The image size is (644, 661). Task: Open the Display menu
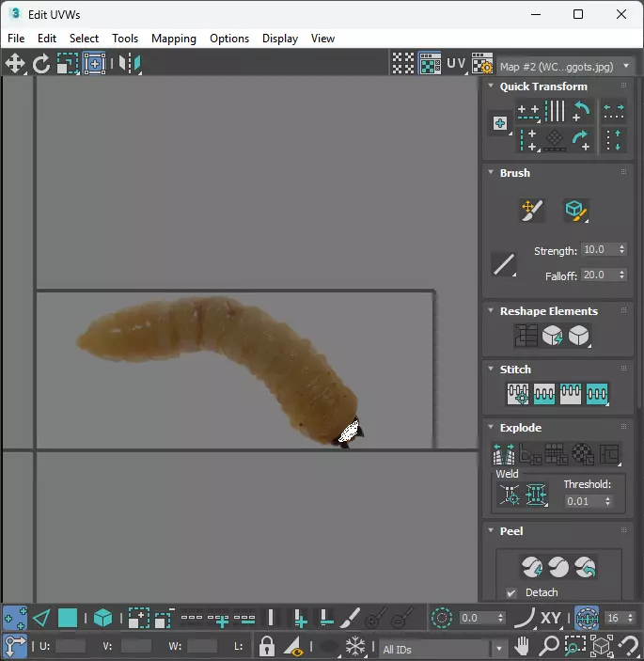[280, 39]
